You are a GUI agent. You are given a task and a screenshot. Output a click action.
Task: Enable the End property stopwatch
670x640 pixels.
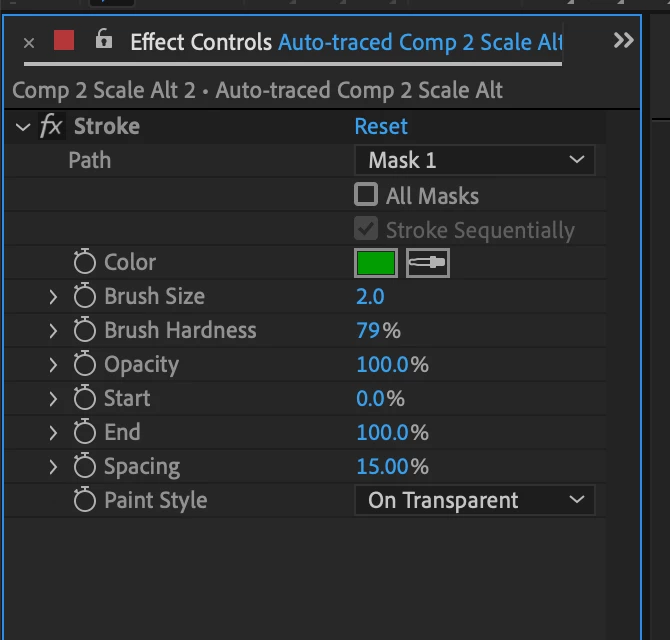click(85, 433)
